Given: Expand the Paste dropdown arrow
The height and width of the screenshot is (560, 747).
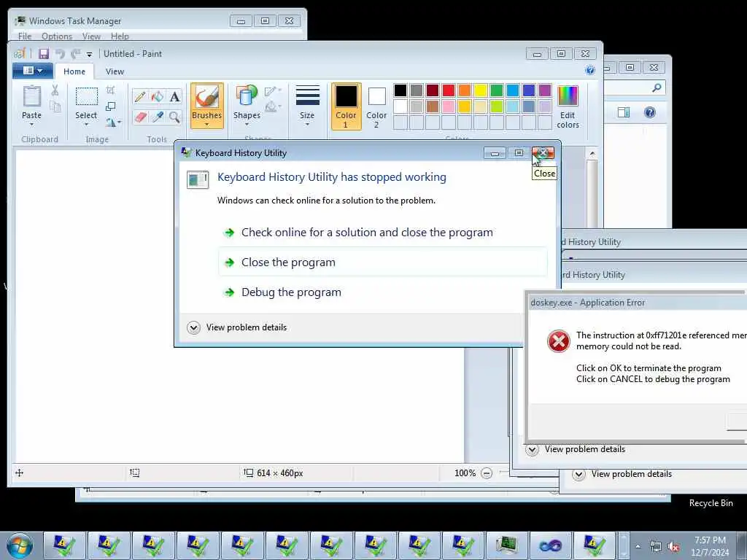Looking at the screenshot, I should click(x=32, y=124).
